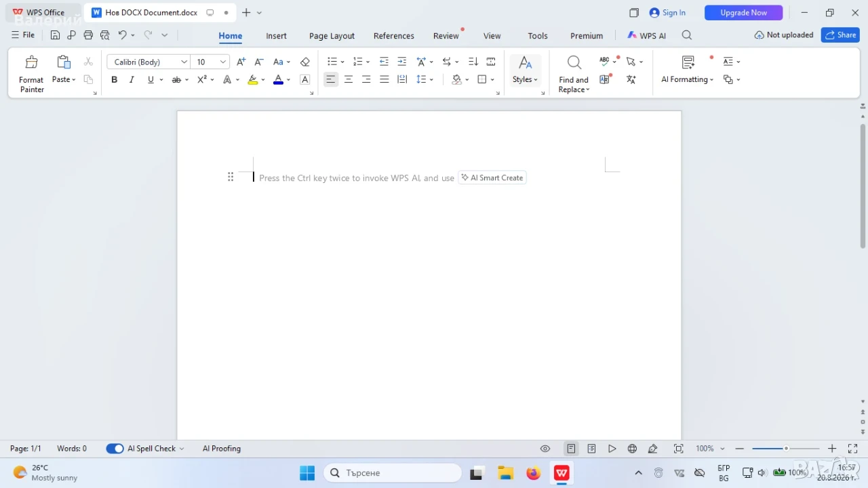Open the paragraph shading color dropdown
868x488 pixels.
point(467,80)
